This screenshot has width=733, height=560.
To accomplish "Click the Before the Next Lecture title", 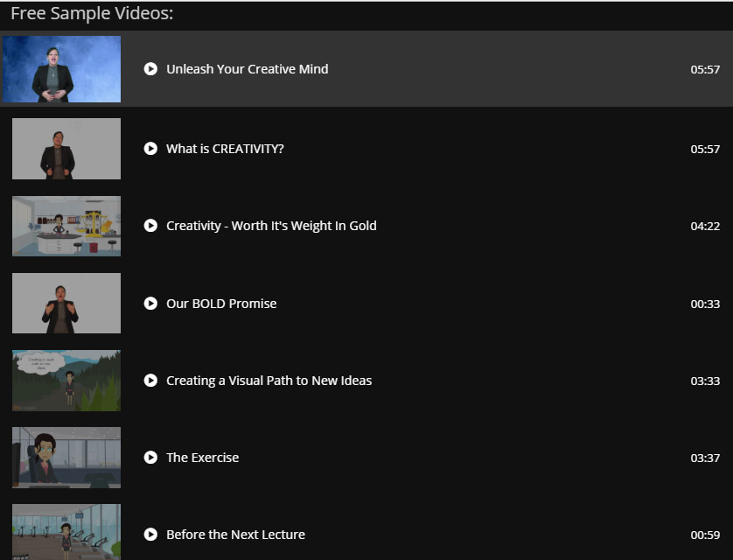I will (235, 535).
